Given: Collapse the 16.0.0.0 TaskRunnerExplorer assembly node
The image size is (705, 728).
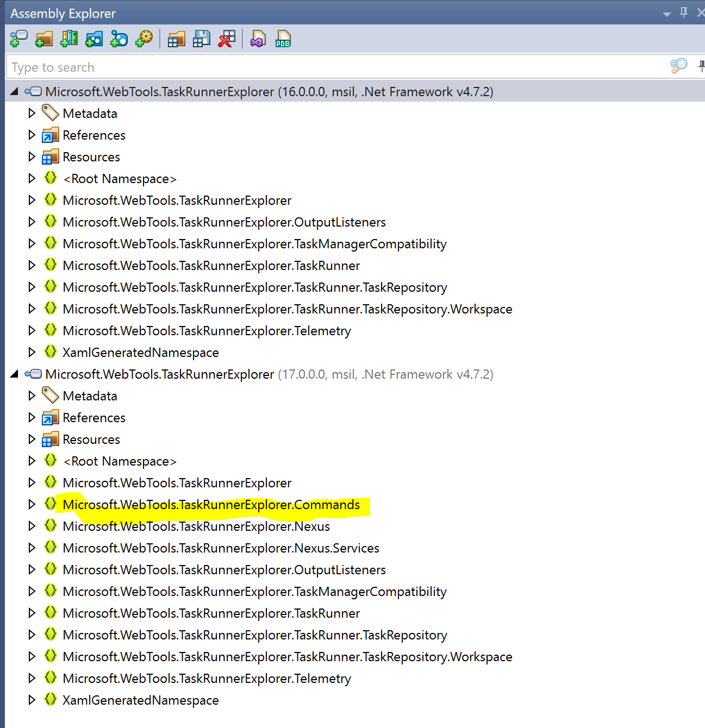Looking at the screenshot, I should point(15,91).
